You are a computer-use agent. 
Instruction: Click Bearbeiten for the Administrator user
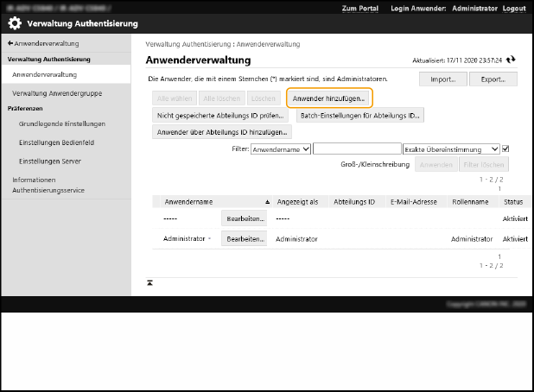coord(245,238)
